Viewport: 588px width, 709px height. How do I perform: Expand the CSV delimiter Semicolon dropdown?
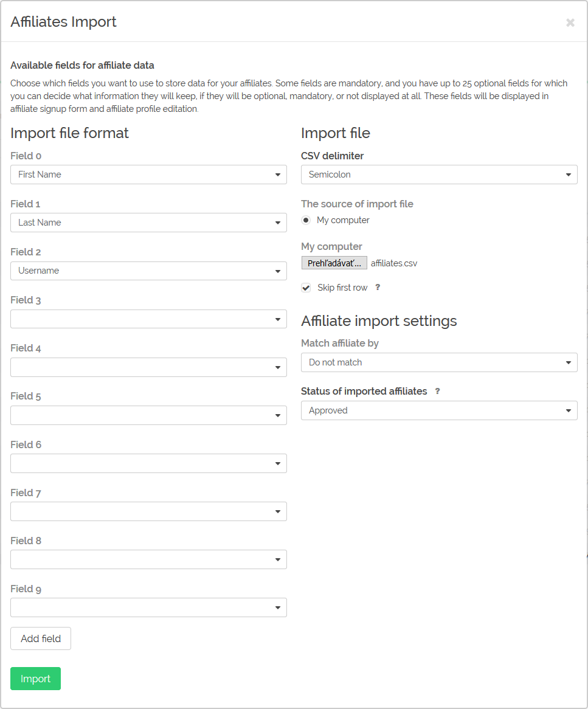439,175
